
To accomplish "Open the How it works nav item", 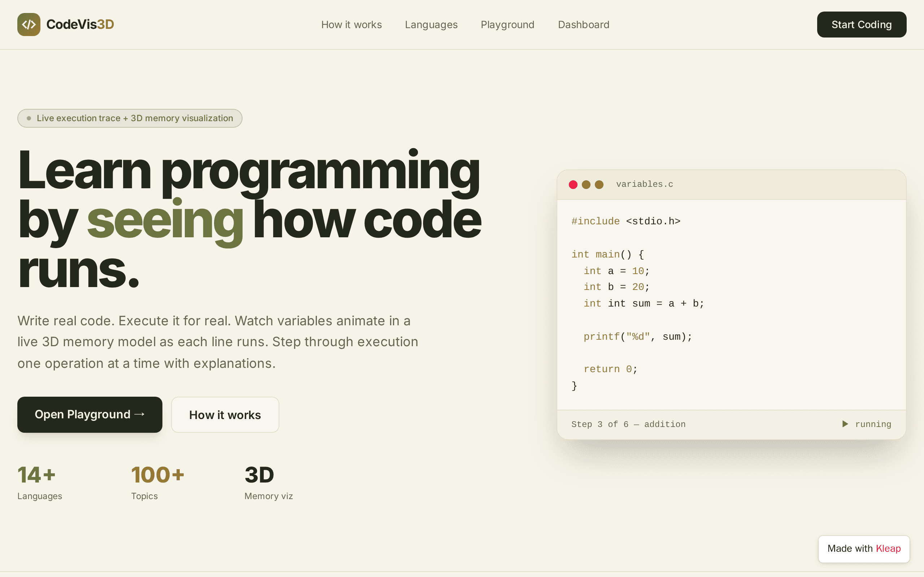I will tap(351, 25).
